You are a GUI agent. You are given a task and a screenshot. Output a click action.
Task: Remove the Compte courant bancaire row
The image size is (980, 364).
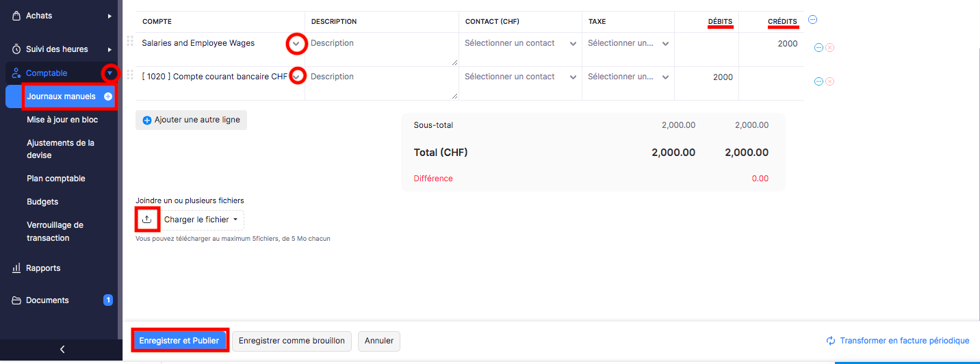(x=829, y=81)
